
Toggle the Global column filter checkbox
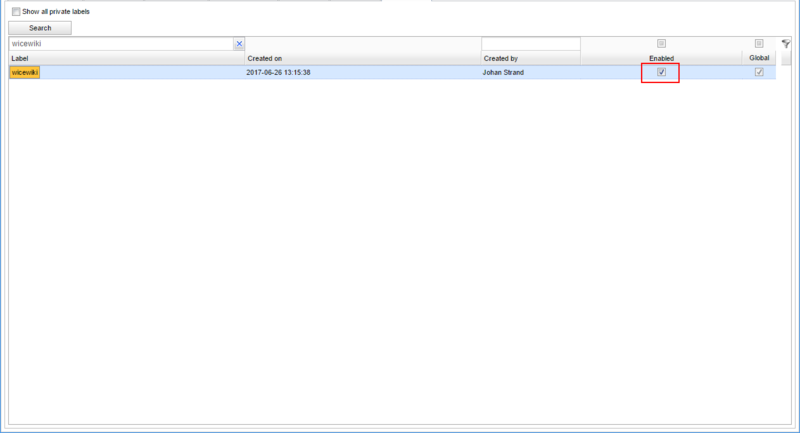pos(759,44)
